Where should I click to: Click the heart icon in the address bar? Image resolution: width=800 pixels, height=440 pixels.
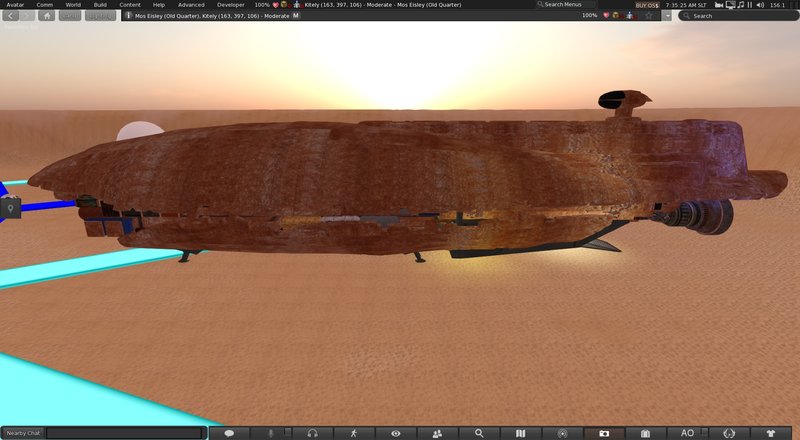(606, 16)
